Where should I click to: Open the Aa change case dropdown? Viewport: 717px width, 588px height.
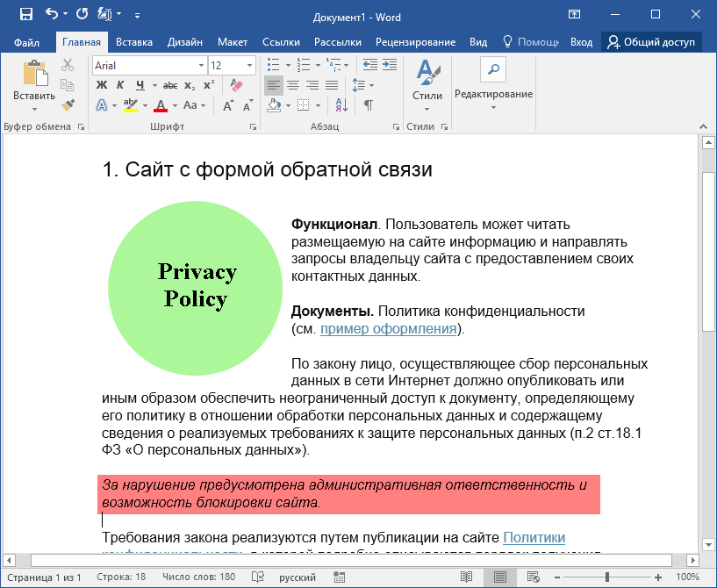(x=194, y=105)
